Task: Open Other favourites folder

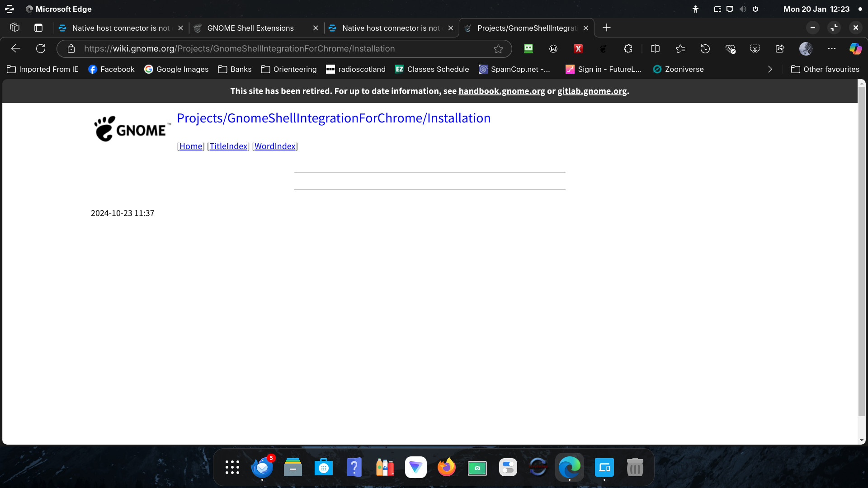Action: (825, 69)
